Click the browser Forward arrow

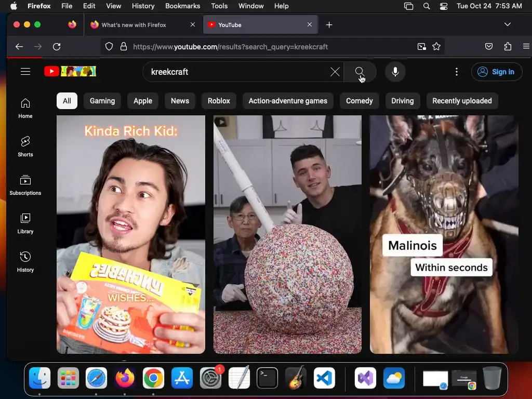[38, 46]
